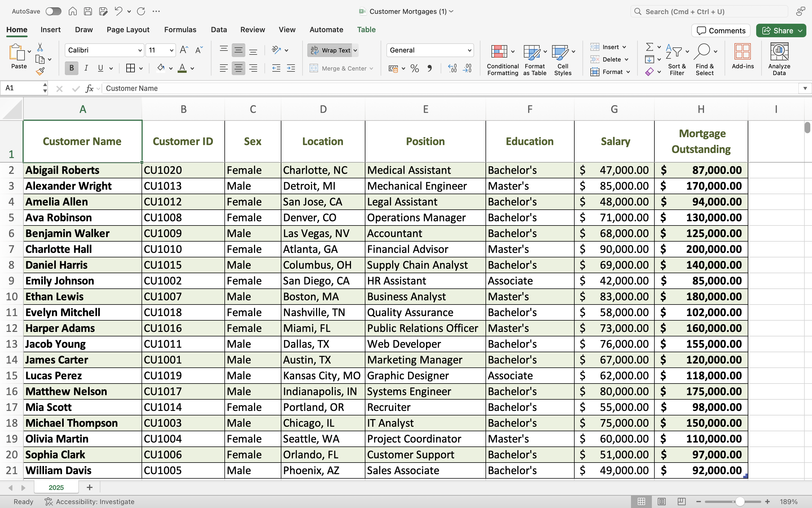
Task: Click Analyze Data icon
Action: click(779, 59)
